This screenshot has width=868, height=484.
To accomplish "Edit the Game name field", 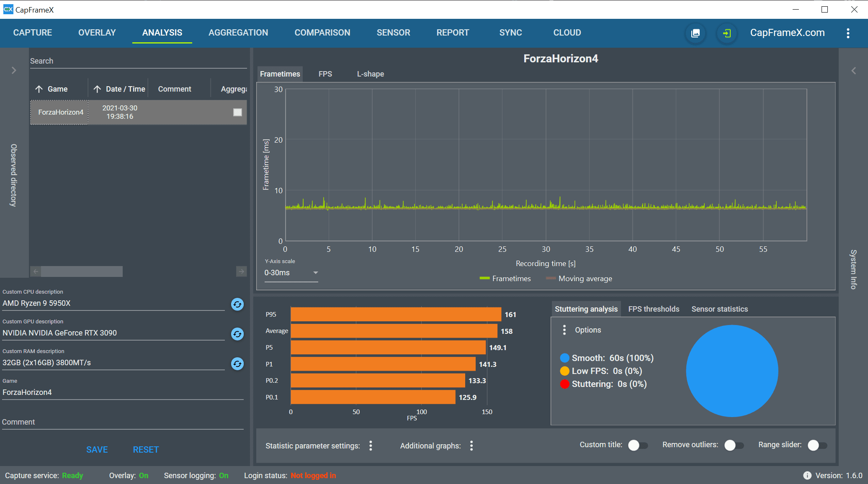I will pyautogui.click(x=123, y=392).
